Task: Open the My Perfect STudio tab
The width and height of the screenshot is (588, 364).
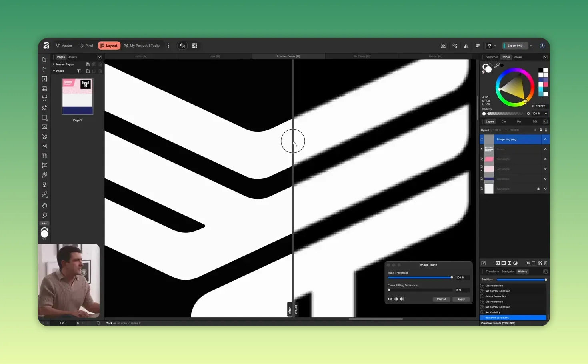Action: coord(142,46)
